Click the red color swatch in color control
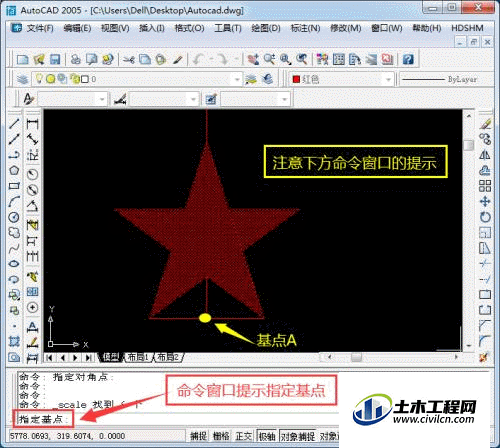Screen dimensions: 500x448 click(296, 79)
